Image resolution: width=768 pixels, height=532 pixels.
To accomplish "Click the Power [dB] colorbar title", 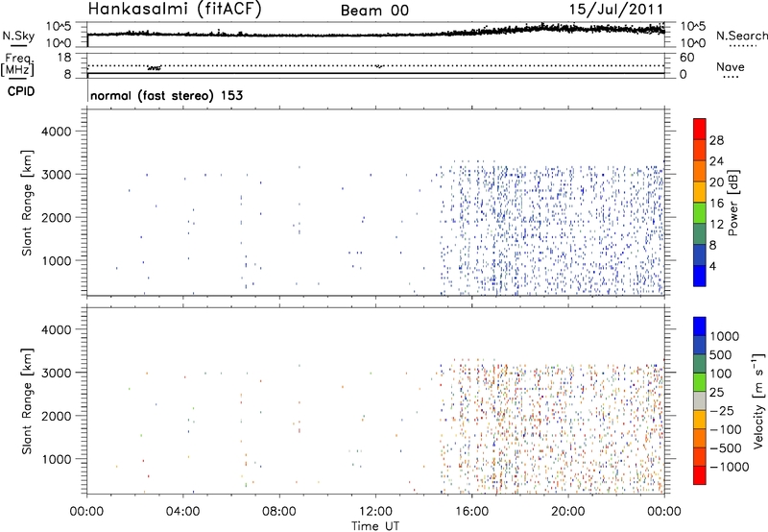I will point(732,203).
